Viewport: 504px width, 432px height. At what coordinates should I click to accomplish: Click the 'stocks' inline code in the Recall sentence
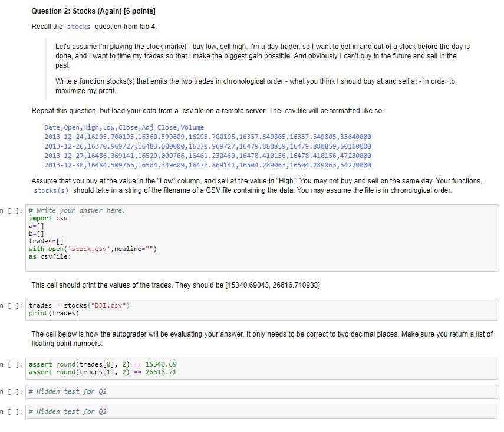[78, 27]
